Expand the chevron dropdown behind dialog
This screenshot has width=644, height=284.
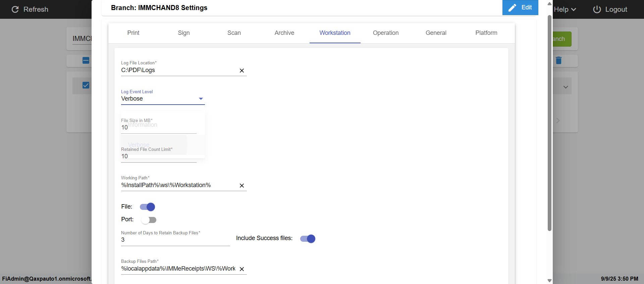tap(566, 87)
